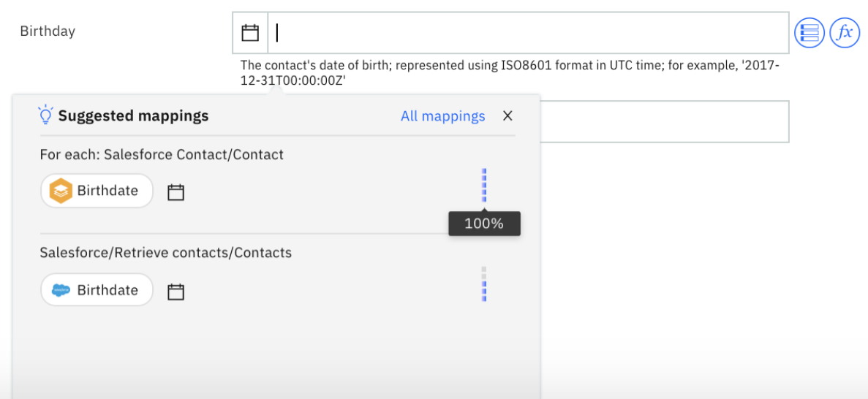The width and height of the screenshot is (868, 399).
Task: Click the Salesforce/Retrieve contacts/Contacts heading
Action: (x=165, y=253)
